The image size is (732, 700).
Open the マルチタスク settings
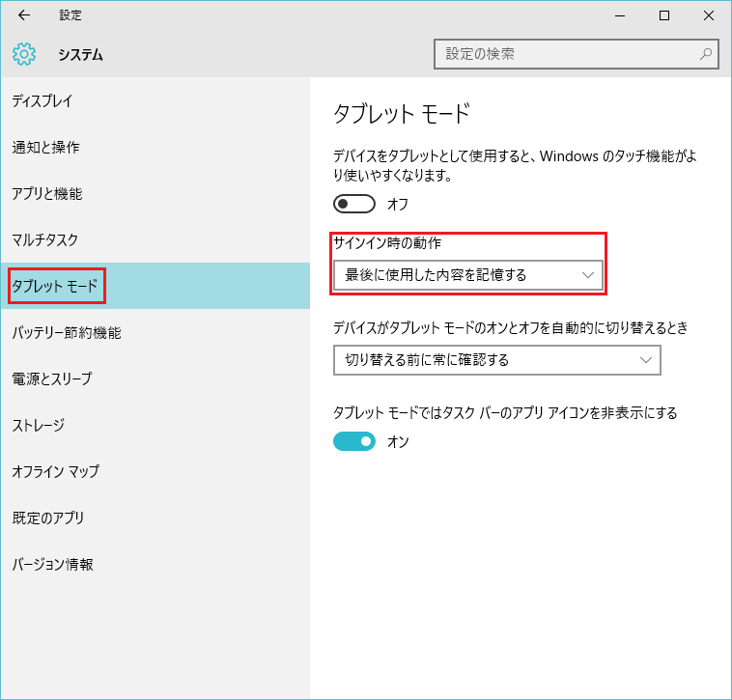coord(45,240)
